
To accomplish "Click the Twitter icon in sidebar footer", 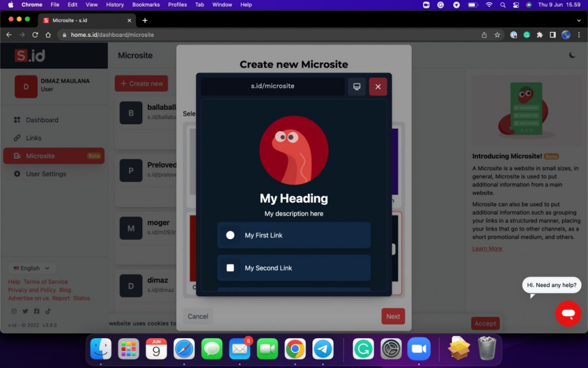I will [25, 311].
